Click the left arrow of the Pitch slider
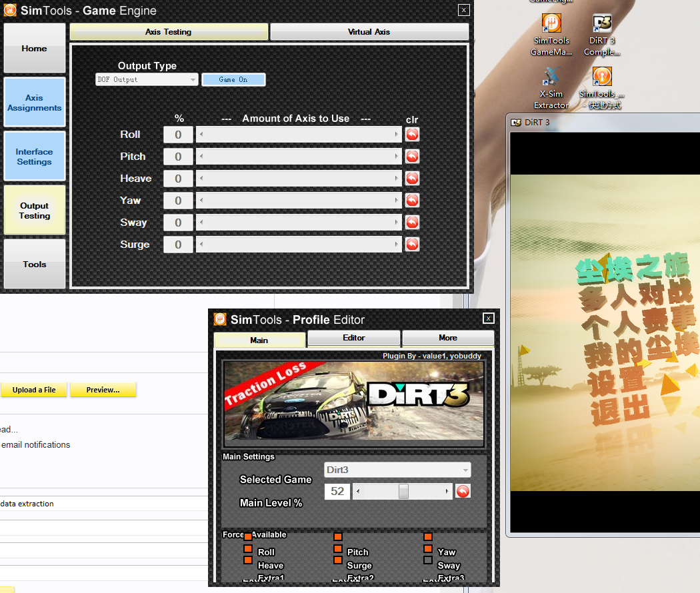Screen dimensions: 700x593 pyautogui.click(x=202, y=156)
